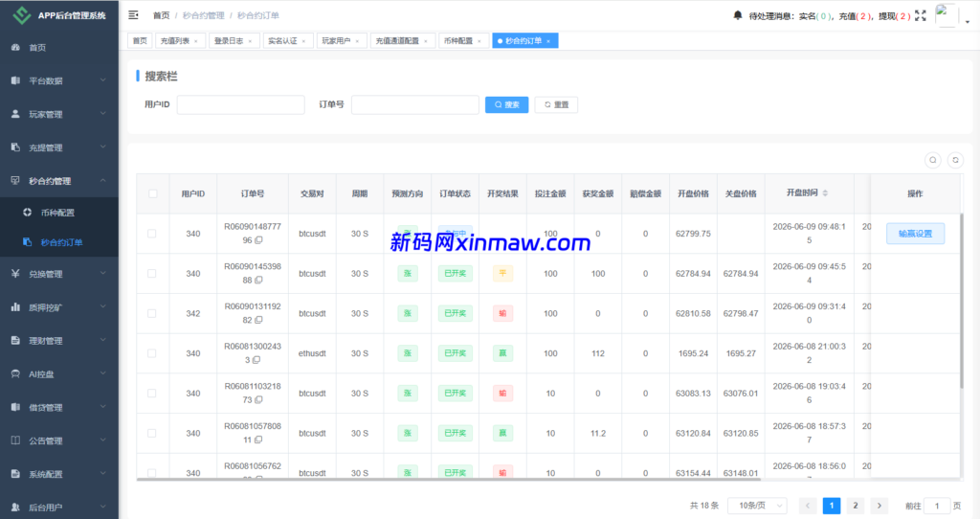Select the row for order R0608105780811

(x=152, y=434)
